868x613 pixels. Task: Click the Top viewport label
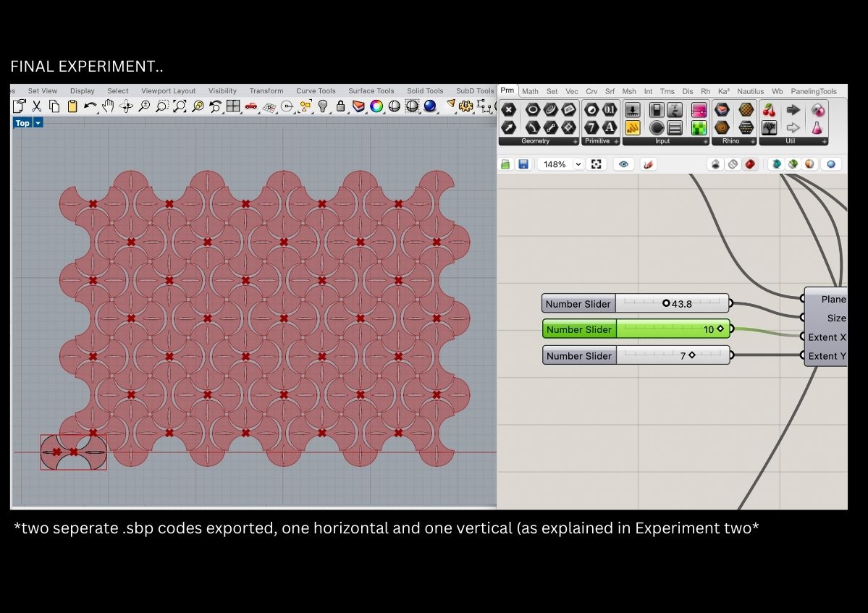point(22,123)
